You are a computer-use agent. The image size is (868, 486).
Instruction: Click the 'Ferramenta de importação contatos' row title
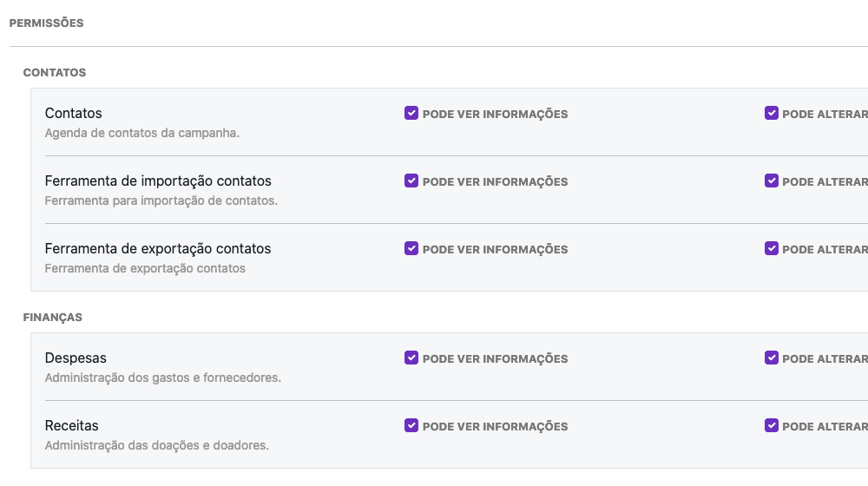click(158, 181)
